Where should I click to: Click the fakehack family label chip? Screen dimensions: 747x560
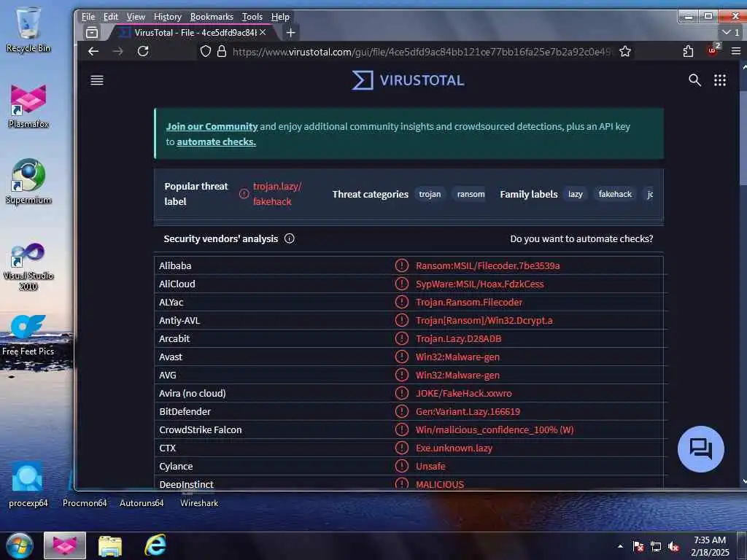[614, 194]
